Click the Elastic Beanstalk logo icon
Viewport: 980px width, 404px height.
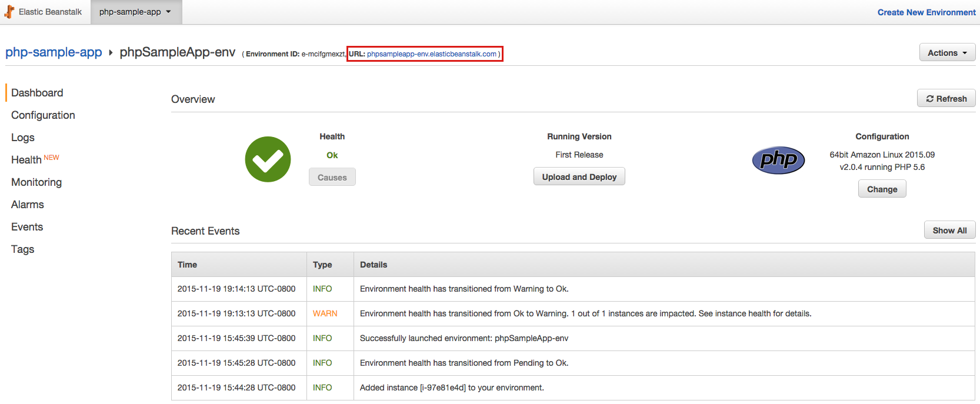9,12
